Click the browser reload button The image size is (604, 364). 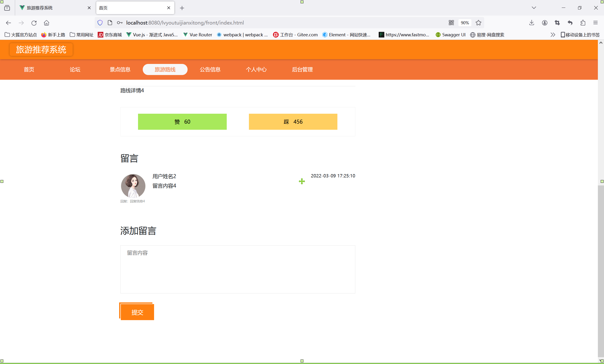34,23
